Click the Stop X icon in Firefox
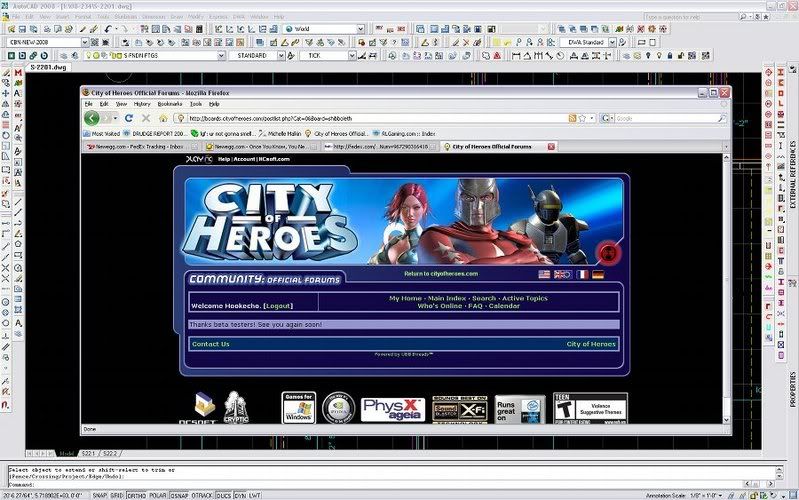This screenshot has height=500, width=799. [146, 118]
